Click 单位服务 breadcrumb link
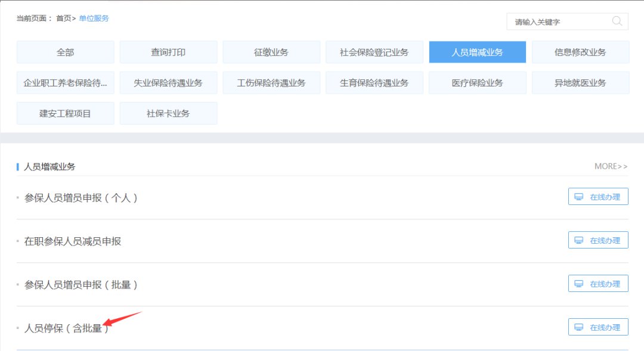This screenshot has width=644, height=351. click(x=94, y=18)
